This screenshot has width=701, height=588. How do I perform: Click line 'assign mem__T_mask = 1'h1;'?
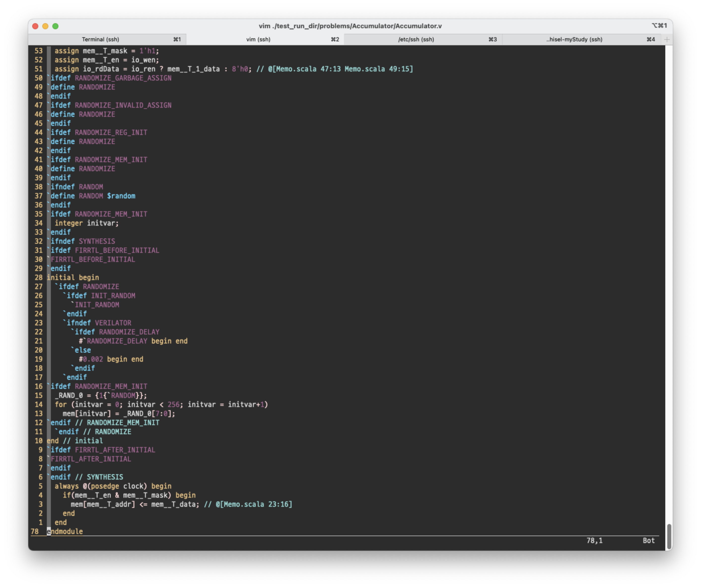pos(107,51)
